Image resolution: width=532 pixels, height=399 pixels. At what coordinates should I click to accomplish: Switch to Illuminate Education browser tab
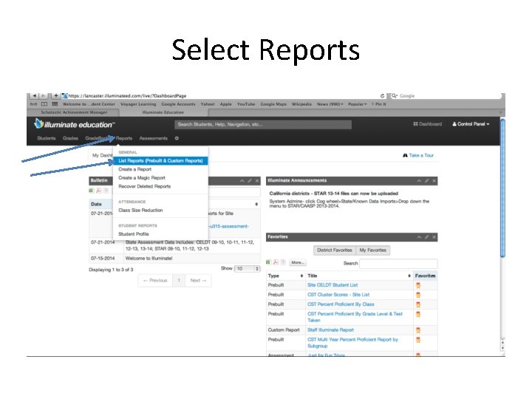163,112
